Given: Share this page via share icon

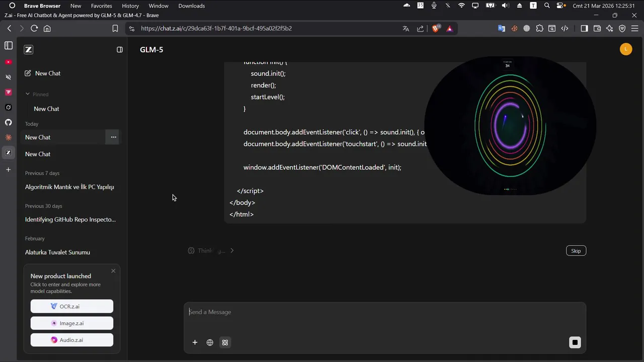Looking at the screenshot, I should [x=420, y=29].
